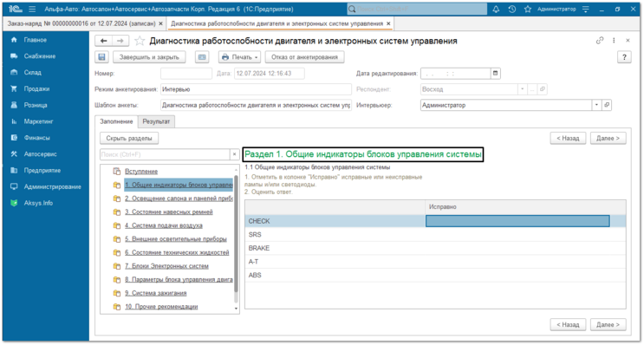Close the Диагностика работоспособности tab
Screen dimensions: 644x345
tap(388, 23)
